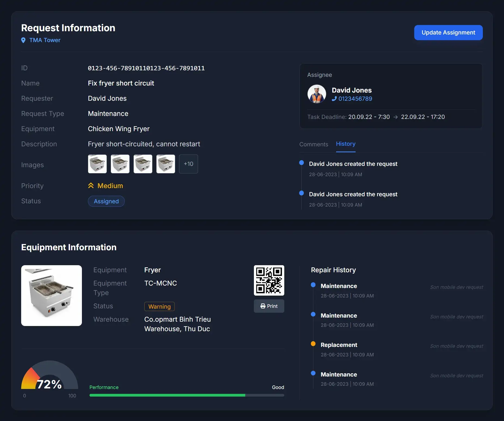Open the fourth fryer image thumbnail
The width and height of the screenshot is (504, 421).
166,164
